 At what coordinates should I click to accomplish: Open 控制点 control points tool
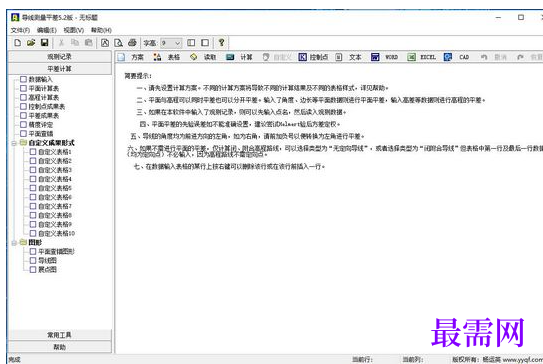(x=313, y=57)
